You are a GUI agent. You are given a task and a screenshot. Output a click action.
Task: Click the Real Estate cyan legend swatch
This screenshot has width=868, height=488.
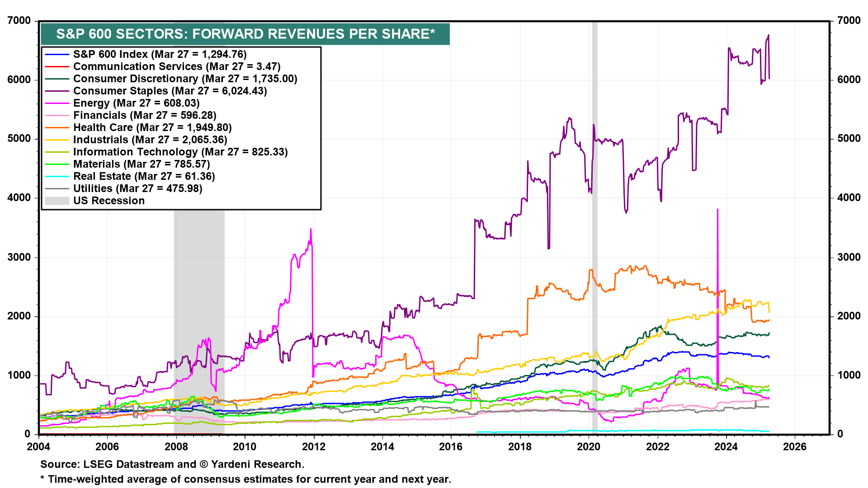[57, 177]
